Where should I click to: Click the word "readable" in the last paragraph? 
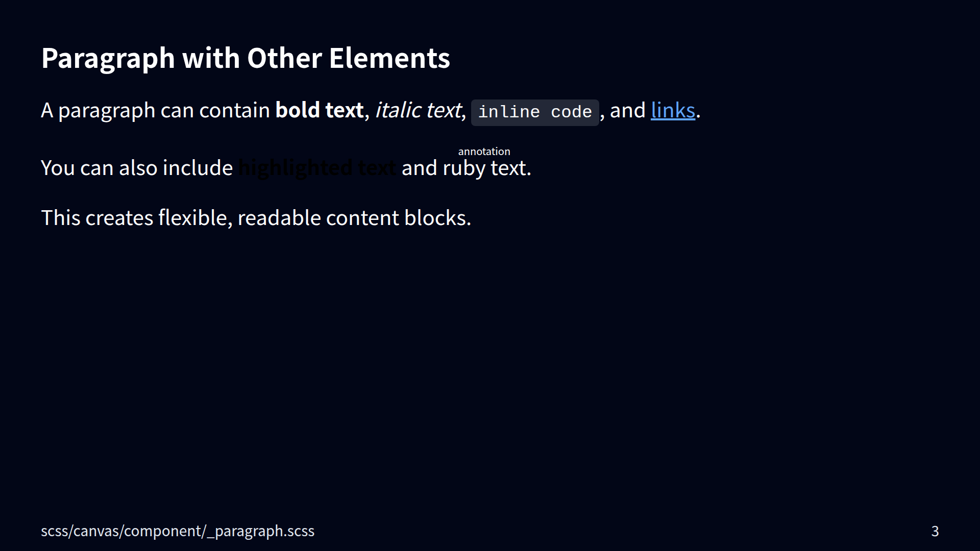279,218
